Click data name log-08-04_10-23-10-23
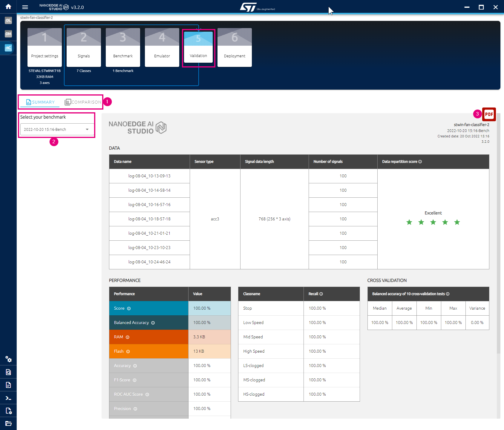Viewport: 504px width, 430px height. coord(149,248)
